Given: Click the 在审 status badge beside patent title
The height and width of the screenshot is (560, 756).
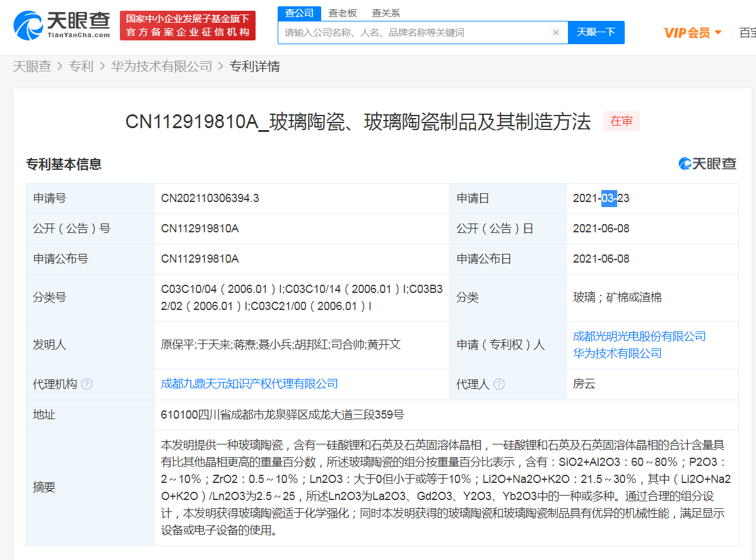Looking at the screenshot, I should coord(621,121).
